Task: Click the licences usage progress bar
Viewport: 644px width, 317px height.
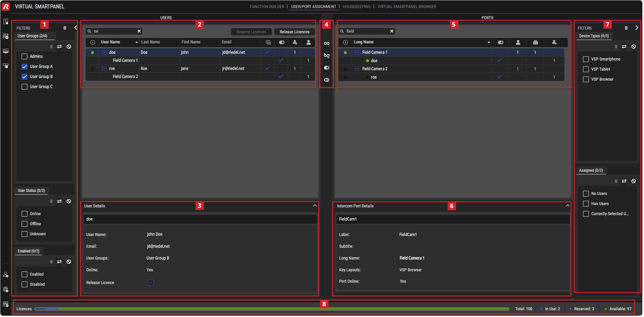Action: 272,309
